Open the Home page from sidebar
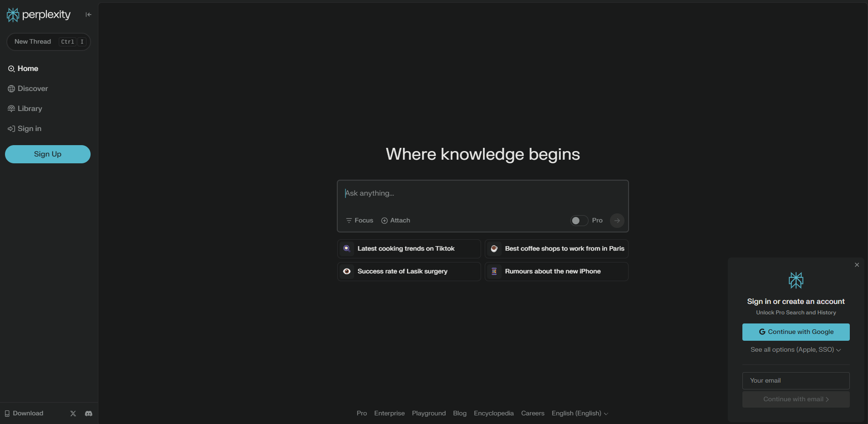Screen dimensions: 868x424 [27, 68]
